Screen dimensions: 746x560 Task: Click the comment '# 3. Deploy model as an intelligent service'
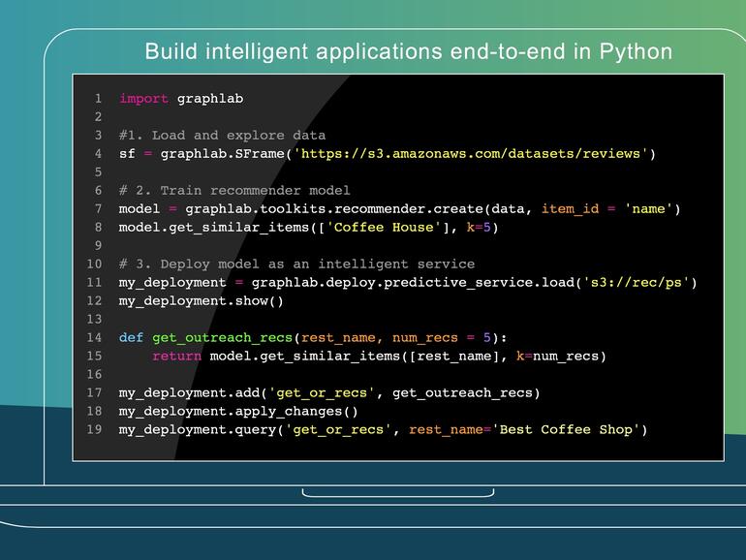(296, 264)
